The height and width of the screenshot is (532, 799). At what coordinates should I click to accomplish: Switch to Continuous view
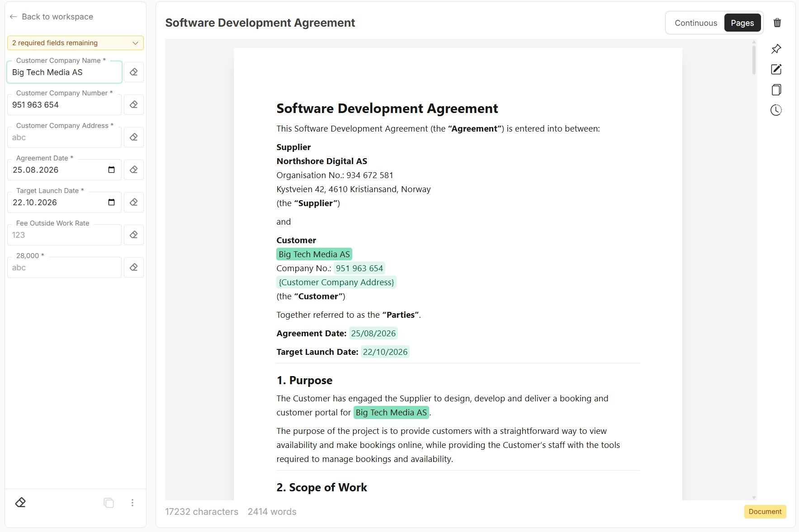(x=696, y=23)
